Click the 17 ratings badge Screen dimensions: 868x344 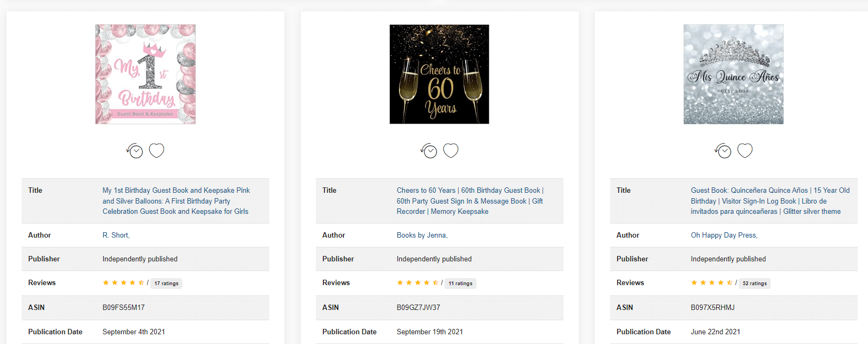click(x=166, y=284)
